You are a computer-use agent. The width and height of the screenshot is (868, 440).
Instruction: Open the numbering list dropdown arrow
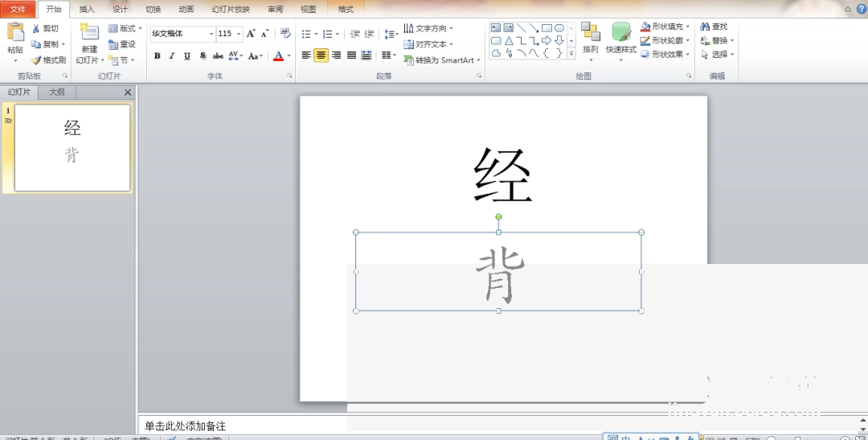pyautogui.click(x=337, y=35)
